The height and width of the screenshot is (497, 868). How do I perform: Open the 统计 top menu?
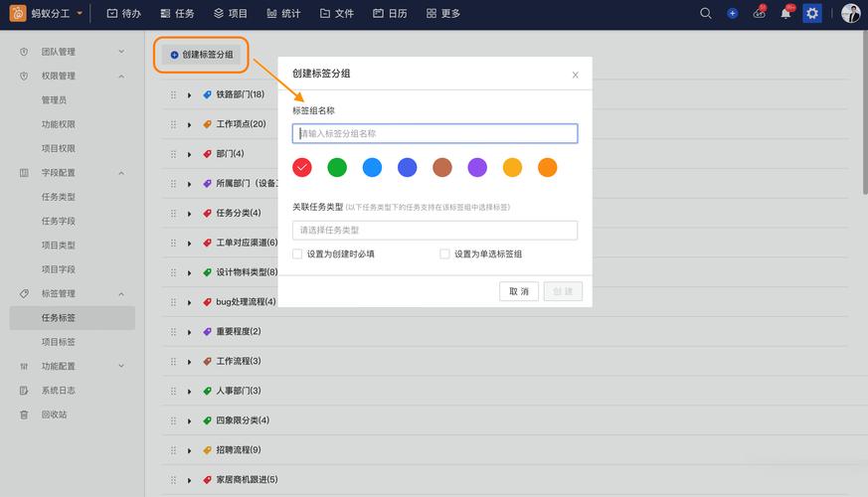pyautogui.click(x=283, y=13)
